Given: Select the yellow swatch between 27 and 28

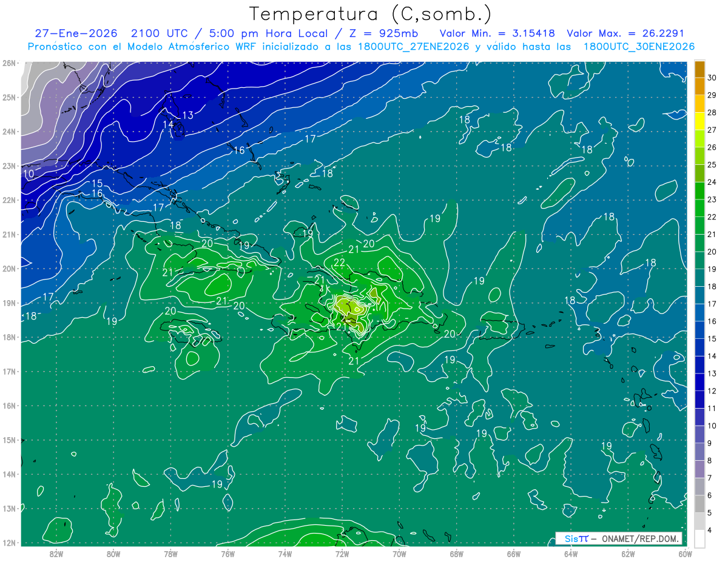Looking at the screenshot, I should coord(699,121).
